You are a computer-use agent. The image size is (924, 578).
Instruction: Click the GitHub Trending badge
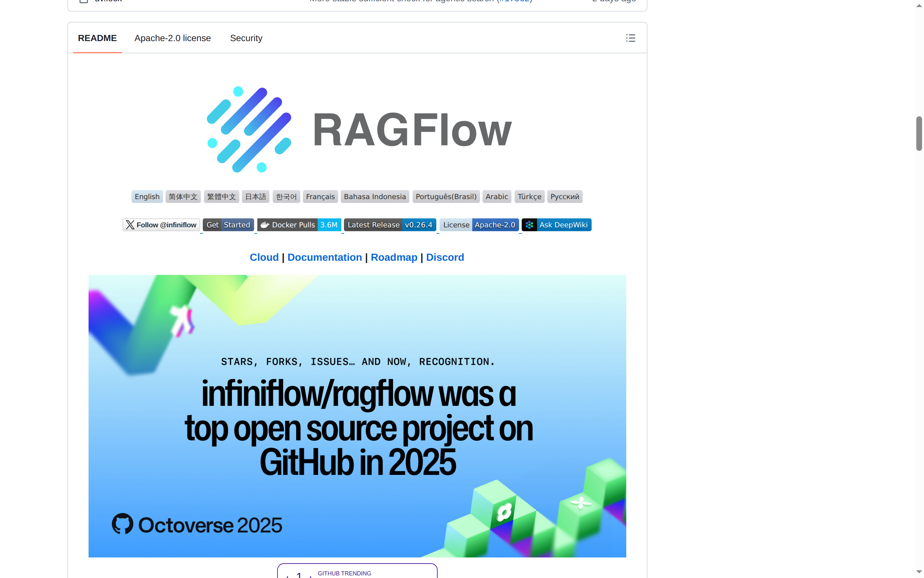point(357,571)
